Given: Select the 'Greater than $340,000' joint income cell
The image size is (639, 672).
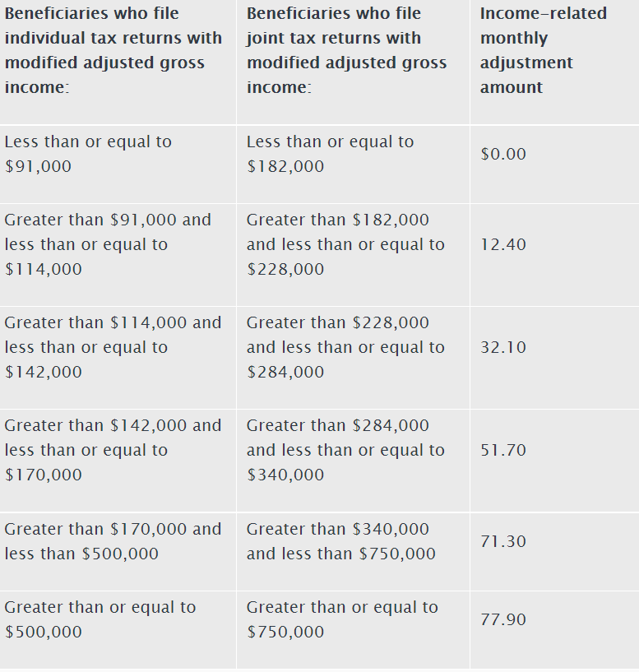Looking at the screenshot, I should pos(341,541).
